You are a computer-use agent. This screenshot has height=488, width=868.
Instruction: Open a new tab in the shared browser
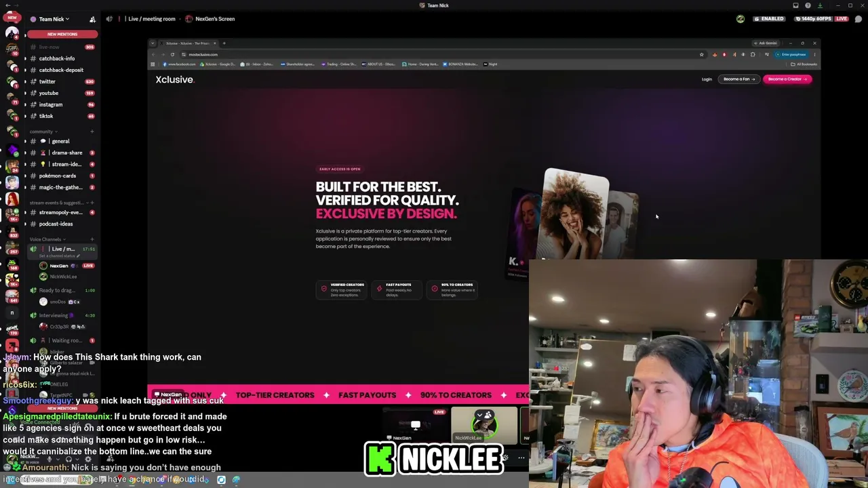(224, 43)
